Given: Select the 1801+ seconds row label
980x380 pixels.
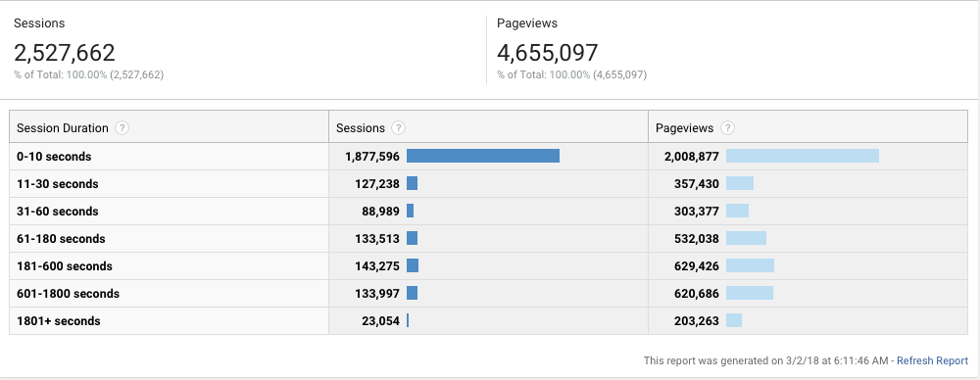Looking at the screenshot, I should pos(59,321).
